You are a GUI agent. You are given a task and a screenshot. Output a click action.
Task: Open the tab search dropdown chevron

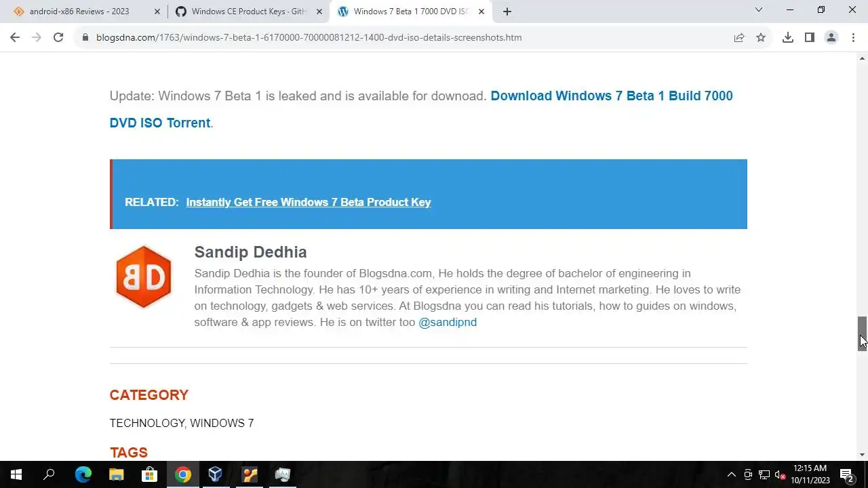[x=759, y=9]
